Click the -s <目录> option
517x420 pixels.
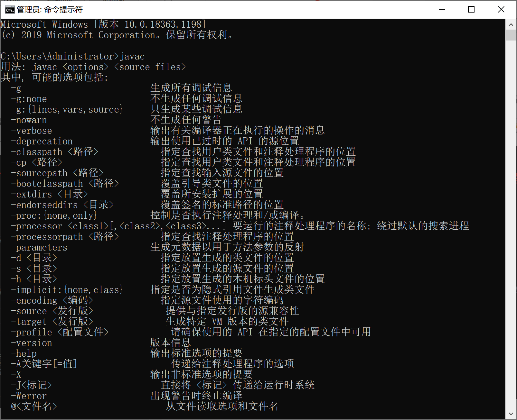coord(34,269)
